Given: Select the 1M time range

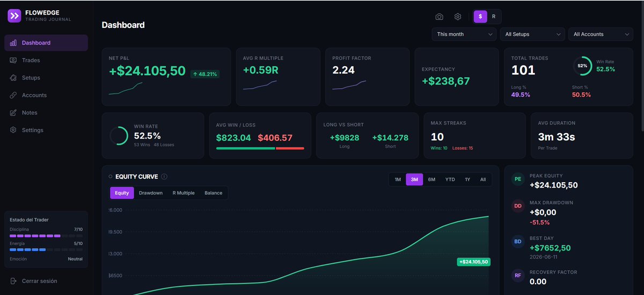Looking at the screenshot, I should pyautogui.click(x=398, y=179).
